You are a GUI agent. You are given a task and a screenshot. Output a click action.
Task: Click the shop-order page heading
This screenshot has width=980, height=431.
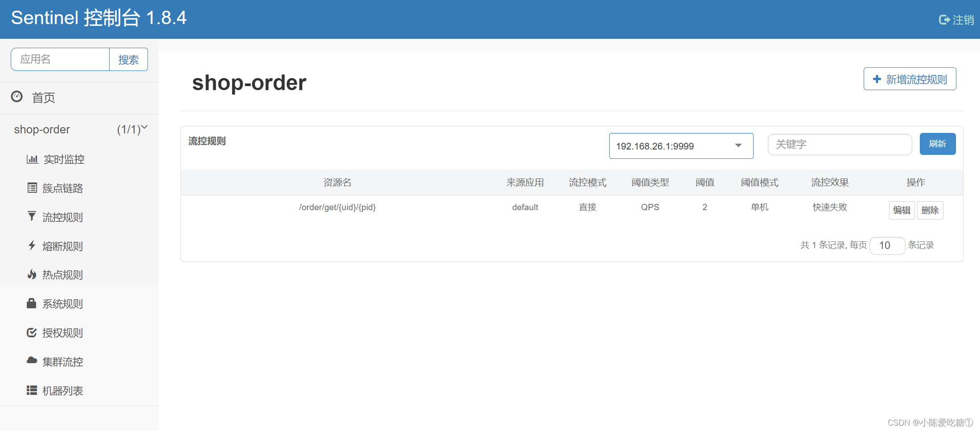tap(249, 83)
